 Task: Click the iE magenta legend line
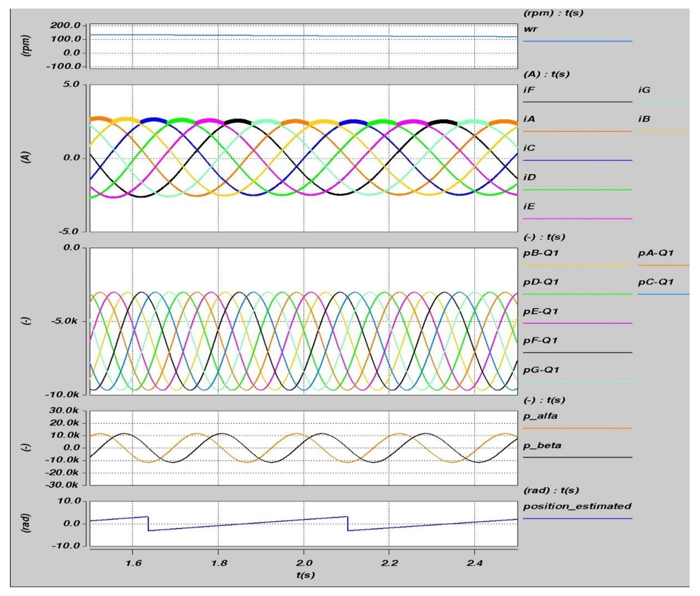[577, 219]
